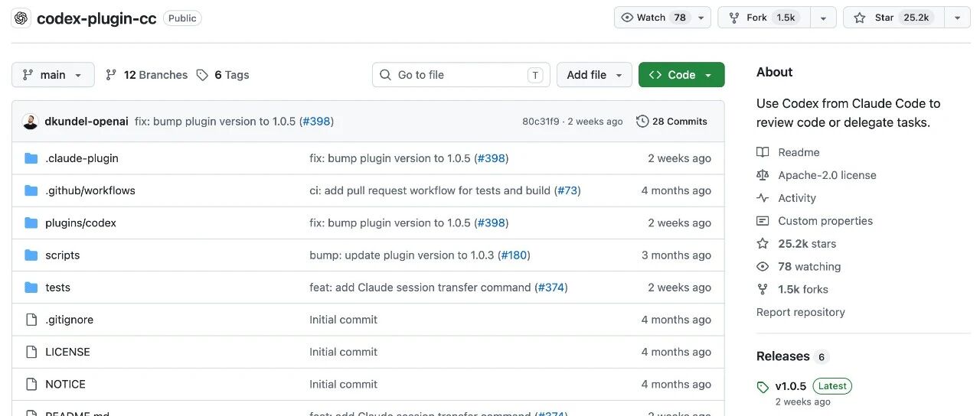View the 28 Commits history
Viewport: 980px width, 416px height.
[x=672, y=122]
